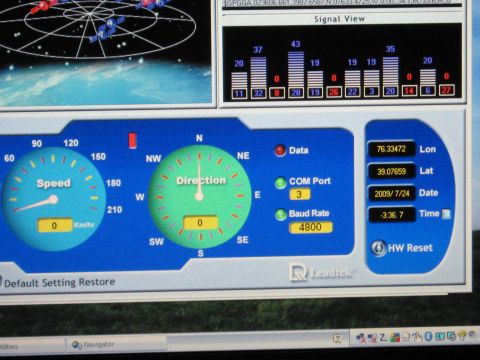Select satellite box 11 in Signal View

click(x=239, y=93)
